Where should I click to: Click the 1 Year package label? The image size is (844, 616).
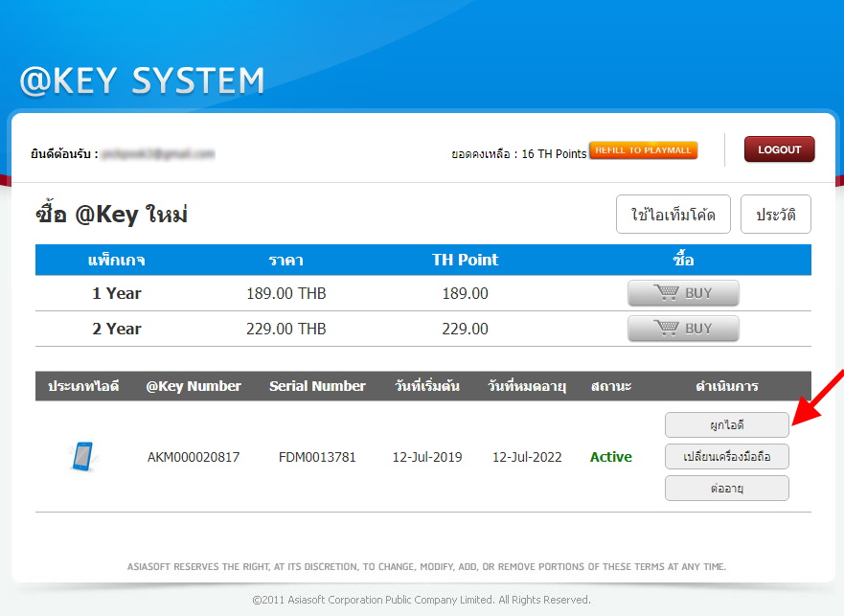[117, 293]
